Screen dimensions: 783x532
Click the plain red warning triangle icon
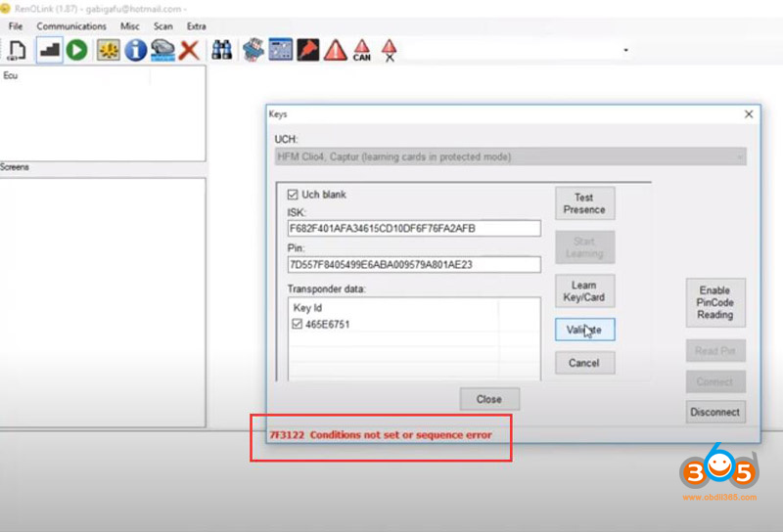pyautogui.click(x=336, y=50)
